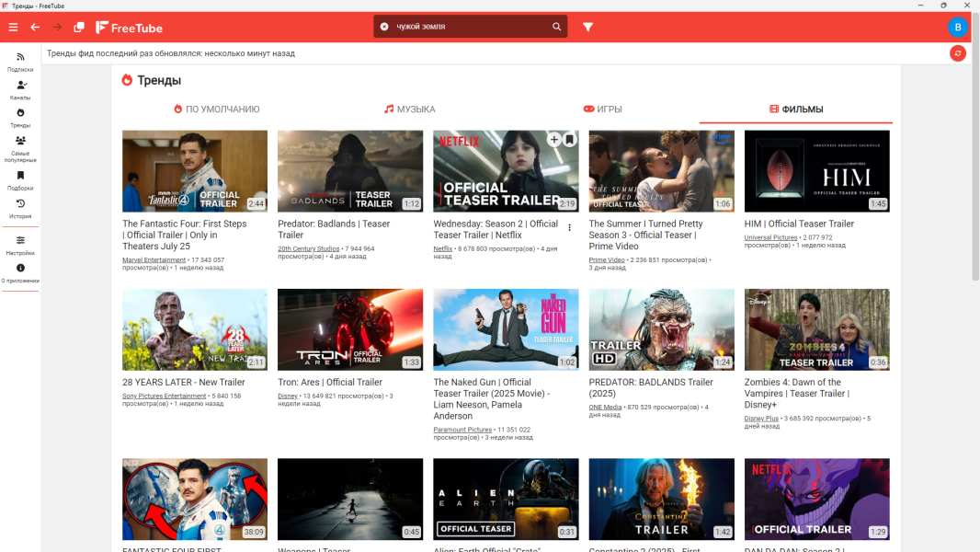
Task: Open the Zombies 4 teaser thumbnail
Action: point(817,329)
